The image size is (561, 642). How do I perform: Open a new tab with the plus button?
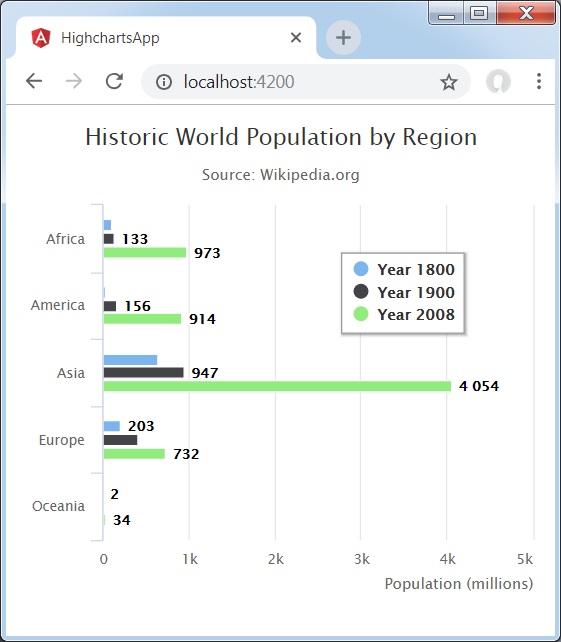coord(343,38)
